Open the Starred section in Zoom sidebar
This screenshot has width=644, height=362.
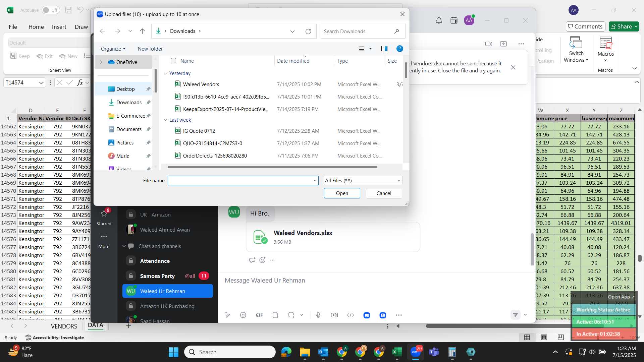click(x=104, y=217)
